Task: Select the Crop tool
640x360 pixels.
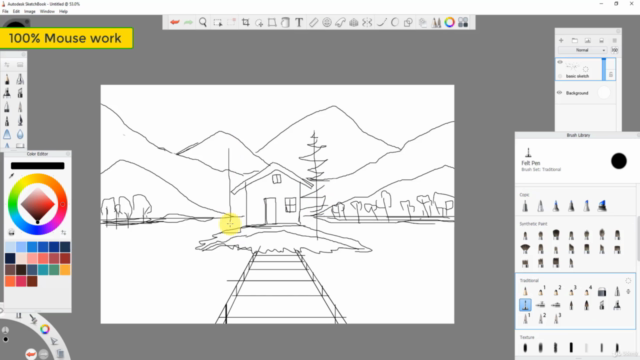Action: pyautogui.click(x=246, y=22)
